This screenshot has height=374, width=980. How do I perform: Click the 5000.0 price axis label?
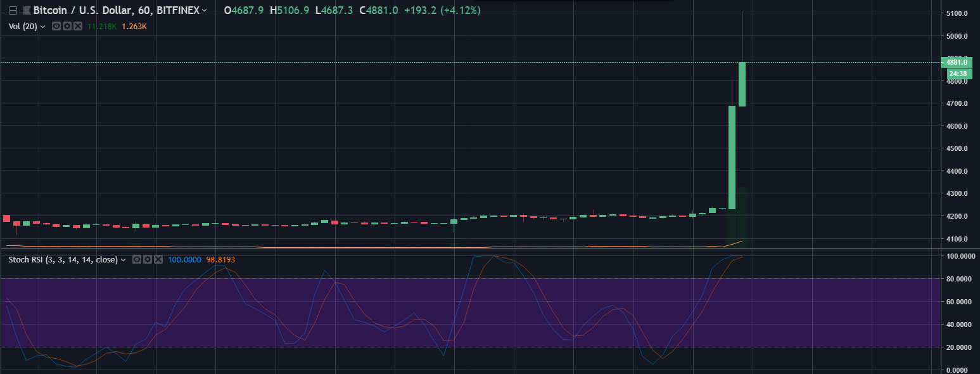coord(957,36)
